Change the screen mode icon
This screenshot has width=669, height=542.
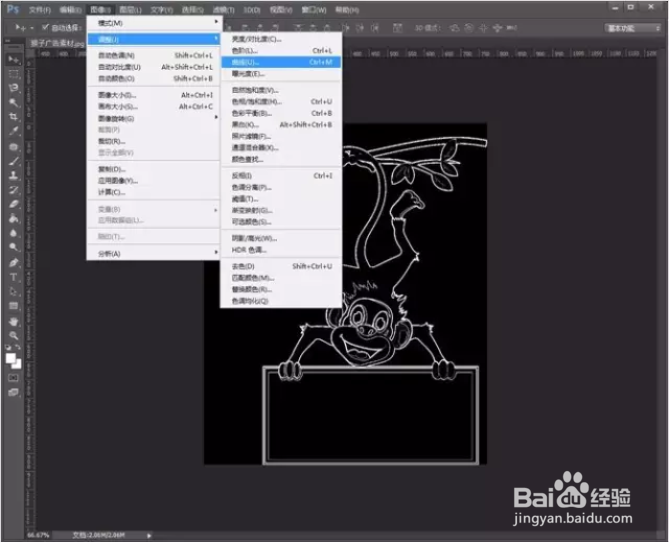(x=13, y=392)
